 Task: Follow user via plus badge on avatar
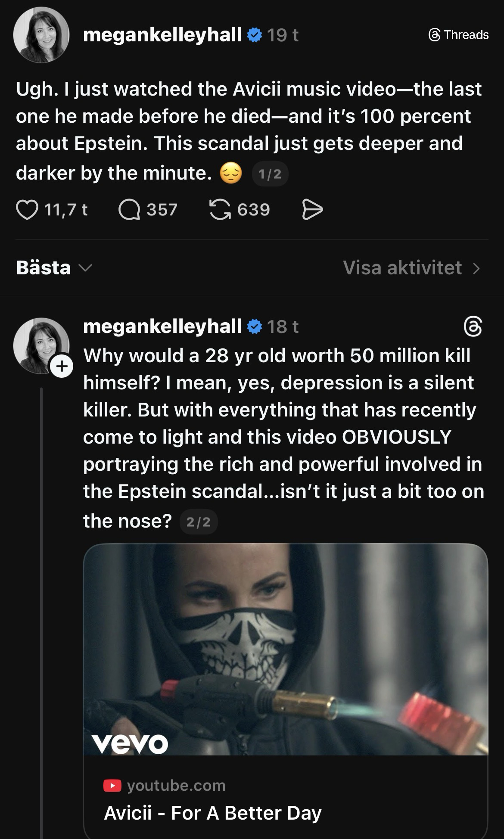pyautogui.click(x=62, y=367)
